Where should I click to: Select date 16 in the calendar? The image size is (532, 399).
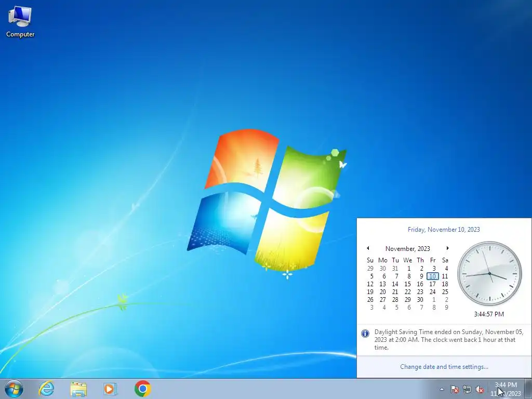[420, 284]
